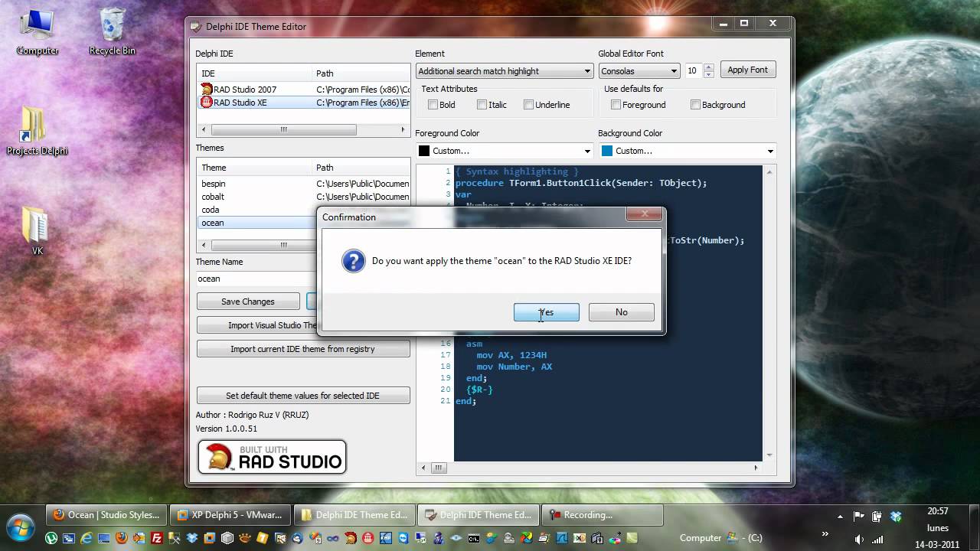Close the Confirmation dialog
The height and width of the screenshot is (551, 980).
tap(644, 214)
